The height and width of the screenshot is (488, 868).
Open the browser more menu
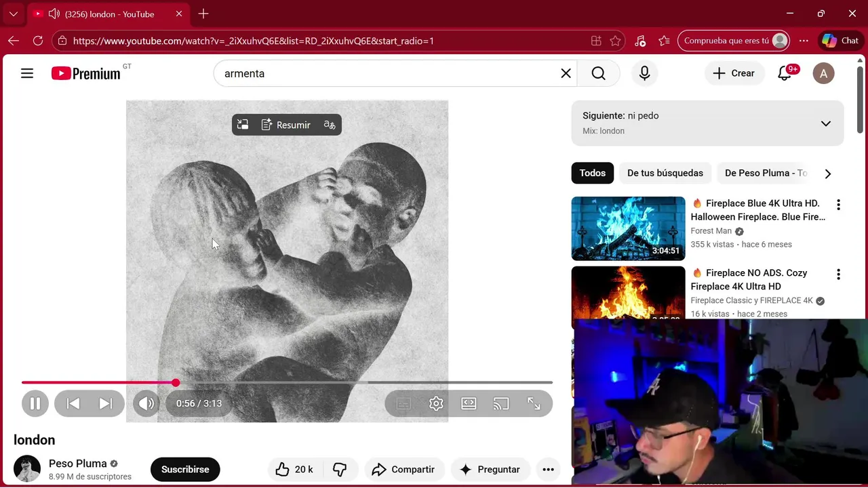point(804,41)
